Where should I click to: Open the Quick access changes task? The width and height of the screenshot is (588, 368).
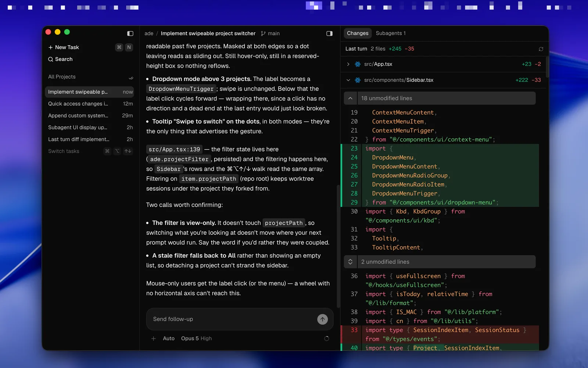click(x=90, y=104)
